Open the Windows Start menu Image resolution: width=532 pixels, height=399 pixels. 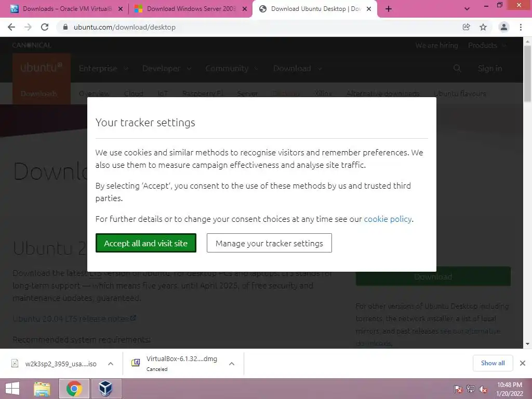point(12,389)
